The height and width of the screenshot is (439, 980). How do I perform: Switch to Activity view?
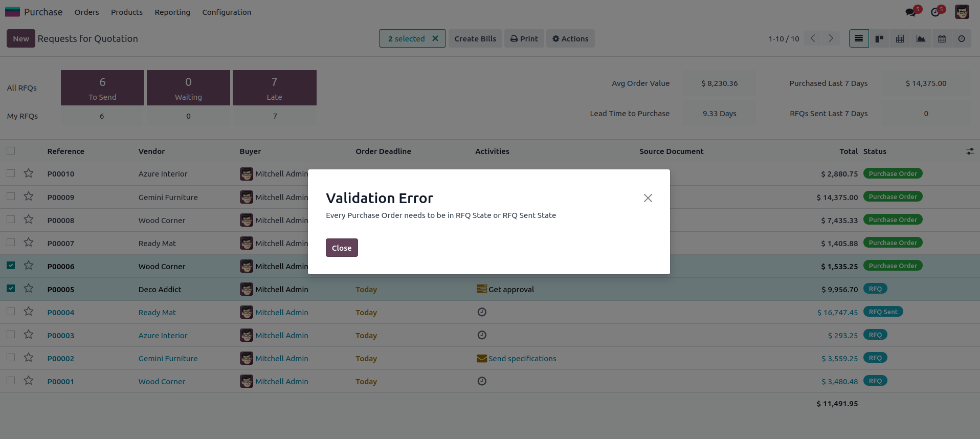point(962,39)
